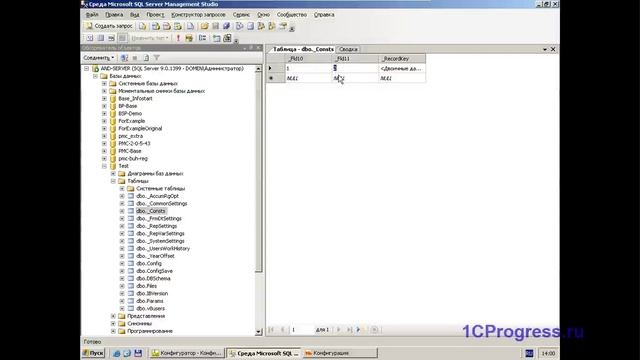640x360 pixels.
Task: Click the _Fld10 cell containing 1
Action: point(308,69)
